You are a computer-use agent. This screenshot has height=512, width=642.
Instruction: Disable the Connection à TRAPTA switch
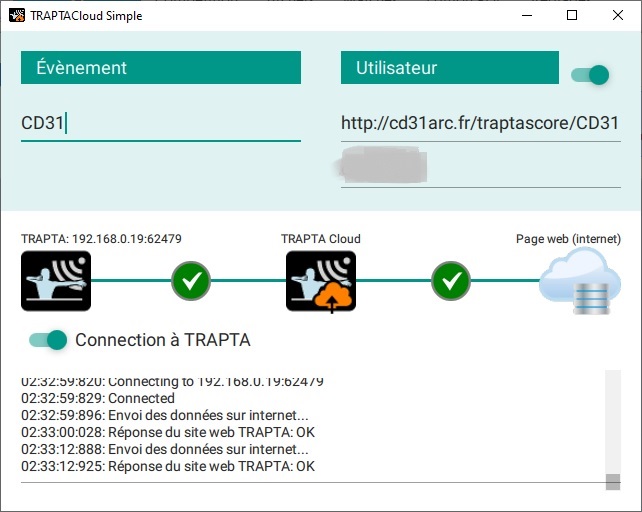click(x=48, y=340)
